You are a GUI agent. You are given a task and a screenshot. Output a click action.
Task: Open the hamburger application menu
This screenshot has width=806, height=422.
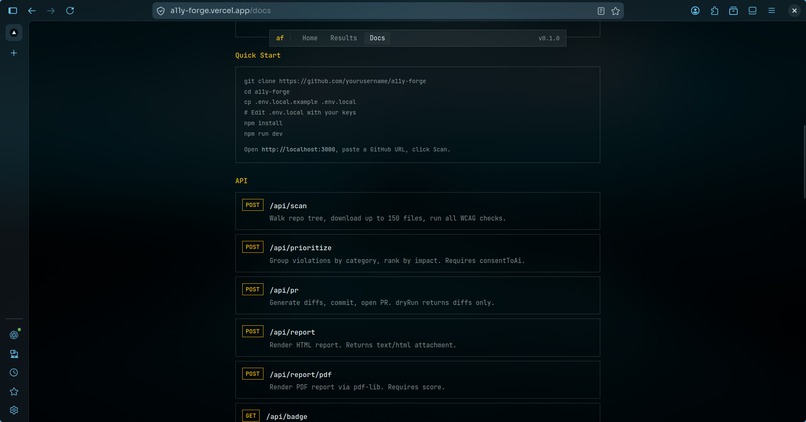coord(772,10)
